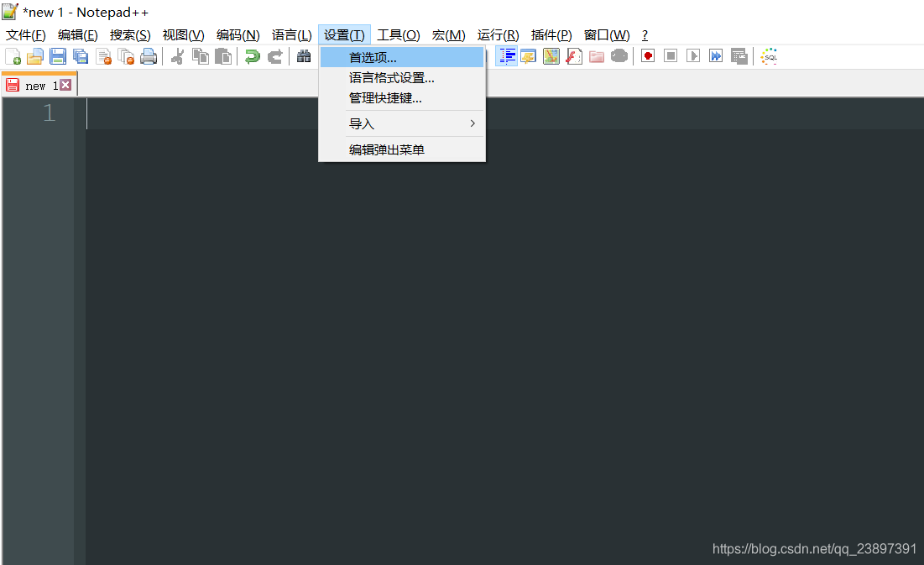
Task: Toggle the indent guide toolbar icon
Action: tap(506, 56)
